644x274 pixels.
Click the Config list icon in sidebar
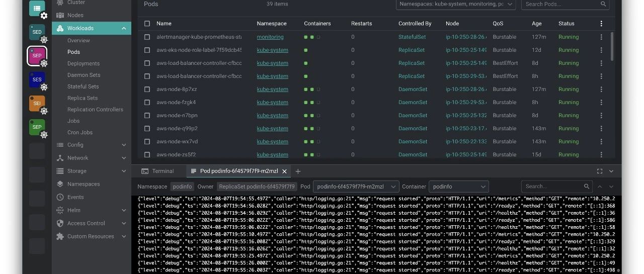pyautogui.click(x=60, y=145)
